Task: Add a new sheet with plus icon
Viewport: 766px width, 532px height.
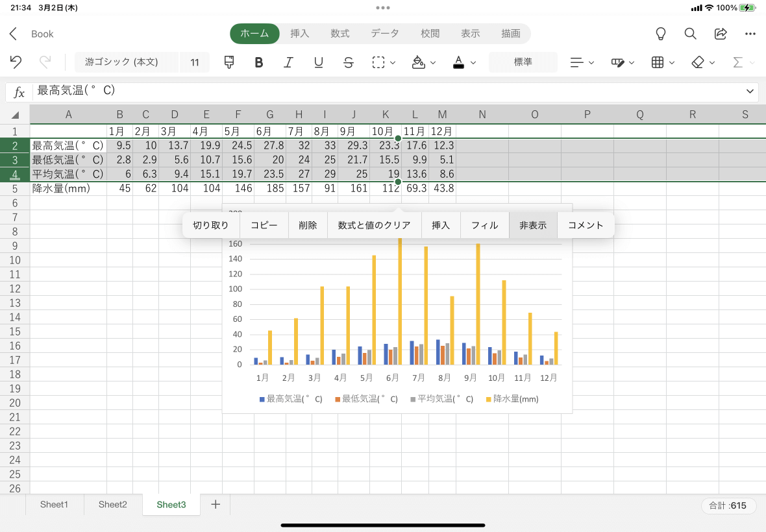Action: point(216,505)
